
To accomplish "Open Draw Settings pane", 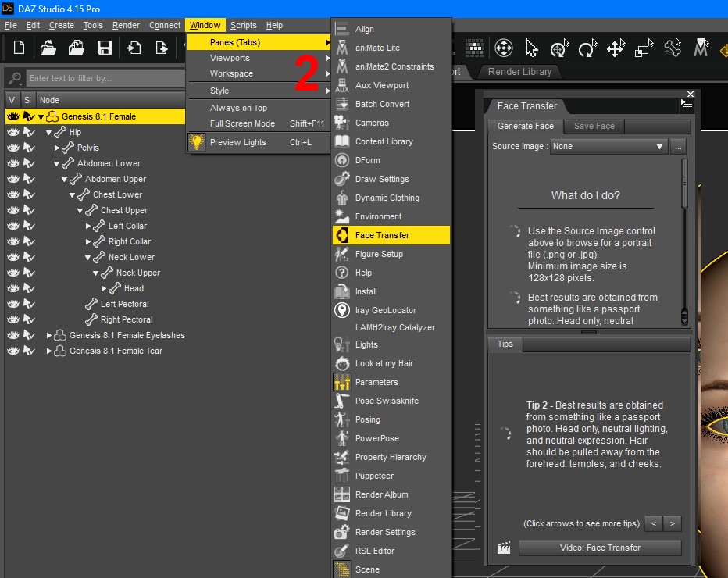I will click(x=391, y=179).
